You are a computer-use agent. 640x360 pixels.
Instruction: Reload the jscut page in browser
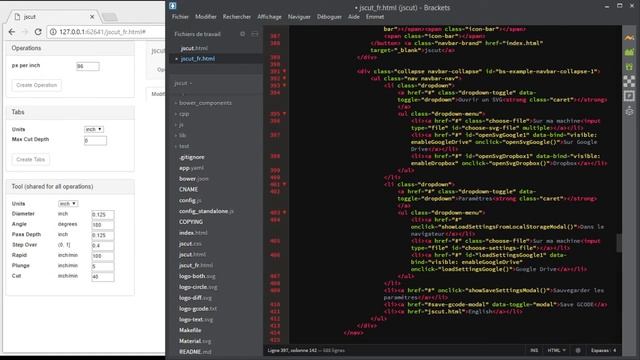[x=38, y=32]
